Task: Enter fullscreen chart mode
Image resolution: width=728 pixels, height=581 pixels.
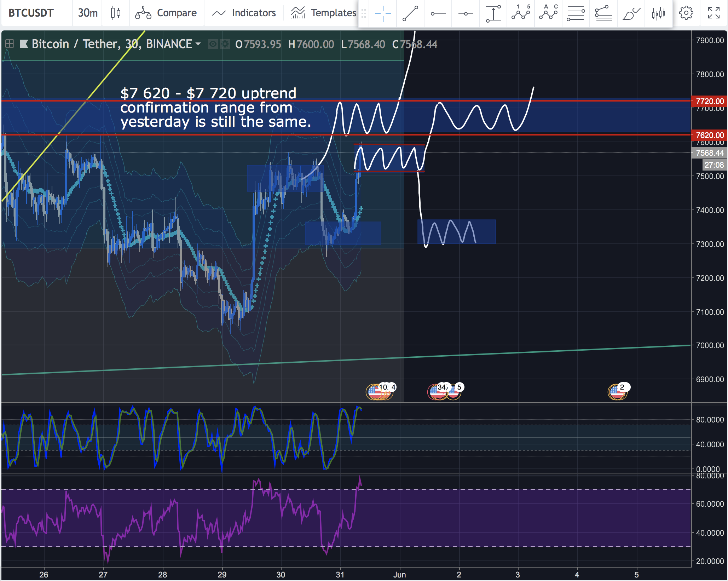Action: click(x=713, y=13)
